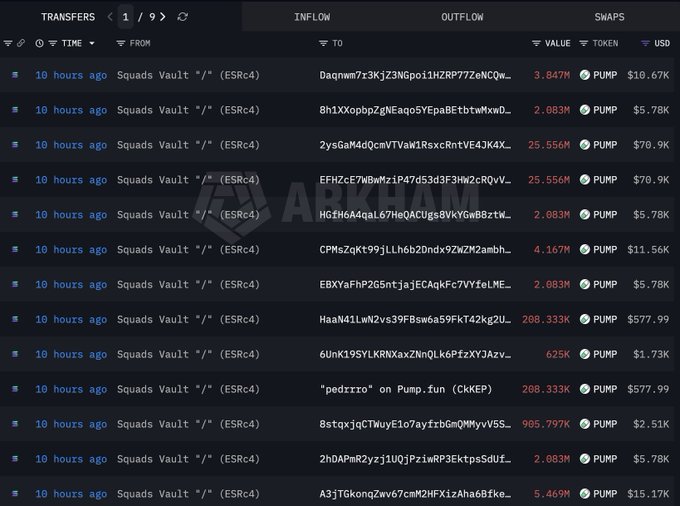
Task: Open timestamp link on the A3jTGkonq row
Action: 71,494
